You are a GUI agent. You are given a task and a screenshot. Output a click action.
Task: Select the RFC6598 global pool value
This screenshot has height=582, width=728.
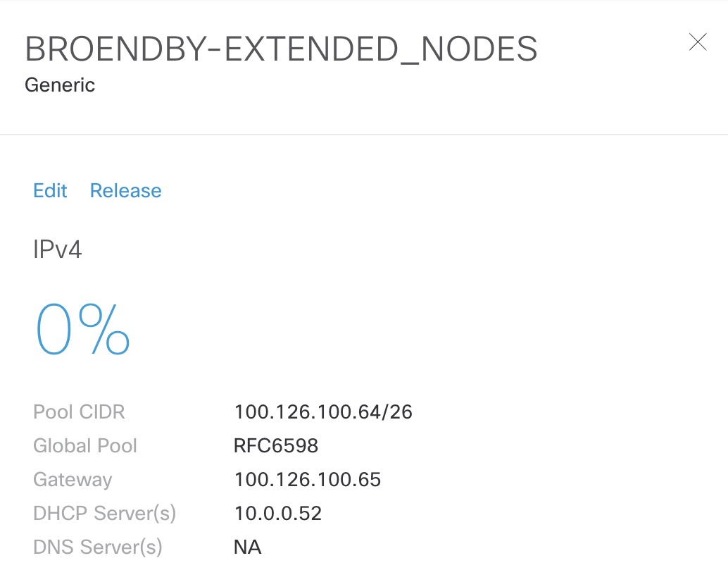(276, 446)
